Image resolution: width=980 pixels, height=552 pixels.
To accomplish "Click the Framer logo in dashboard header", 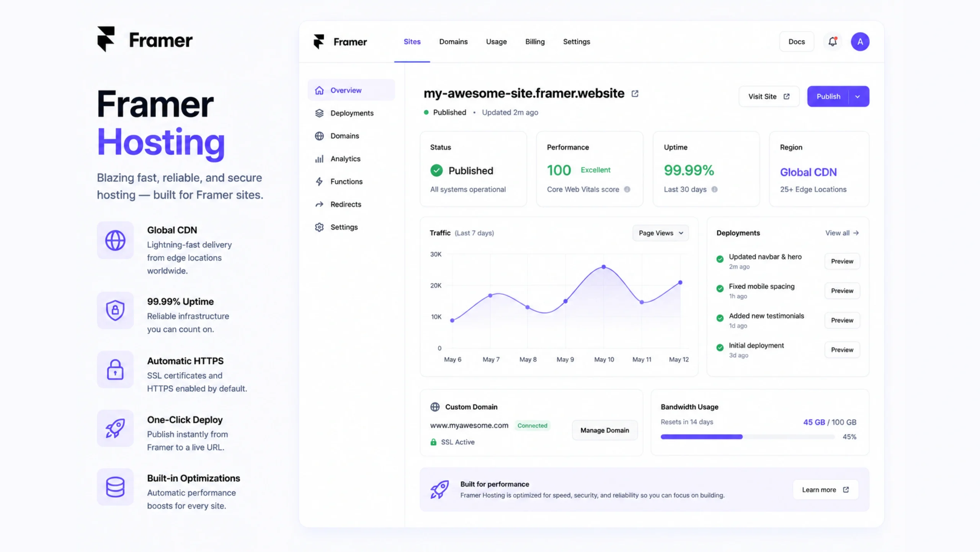I will [340, 41].
